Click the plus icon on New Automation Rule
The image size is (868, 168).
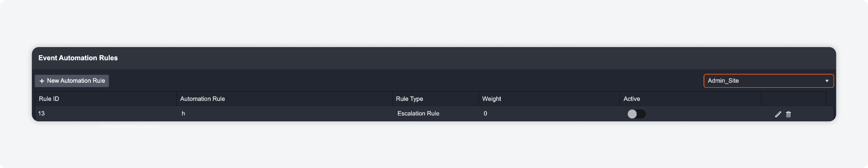(42, 81)
